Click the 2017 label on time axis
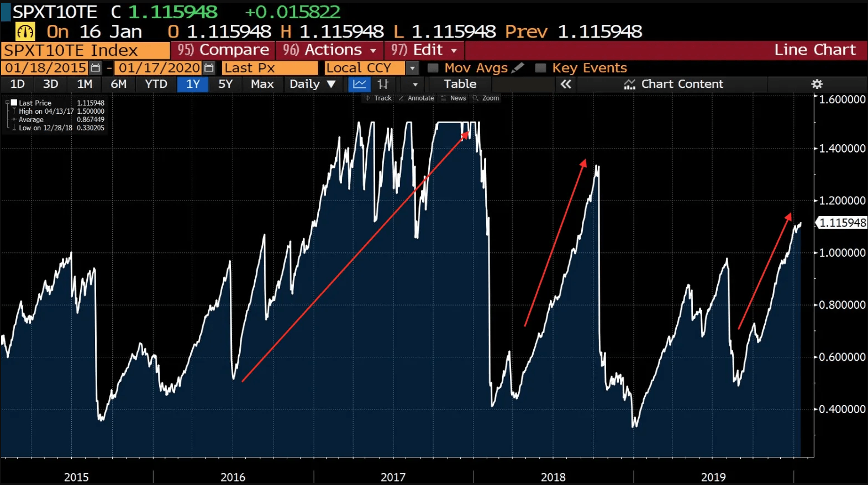Screen dimensions: 868x485 tap(393, 477)
